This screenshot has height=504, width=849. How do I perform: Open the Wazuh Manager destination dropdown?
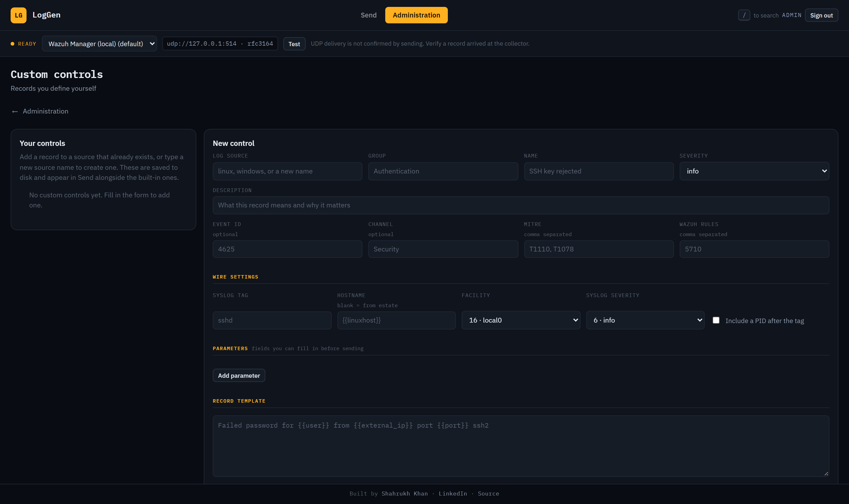pyautogui.click(x=99, y=44)
